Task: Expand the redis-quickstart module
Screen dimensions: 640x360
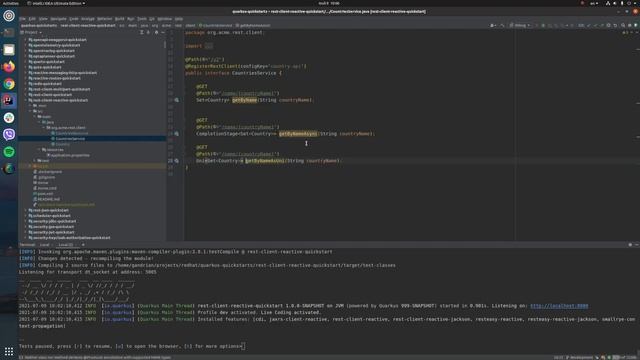Action: [25, 84]
